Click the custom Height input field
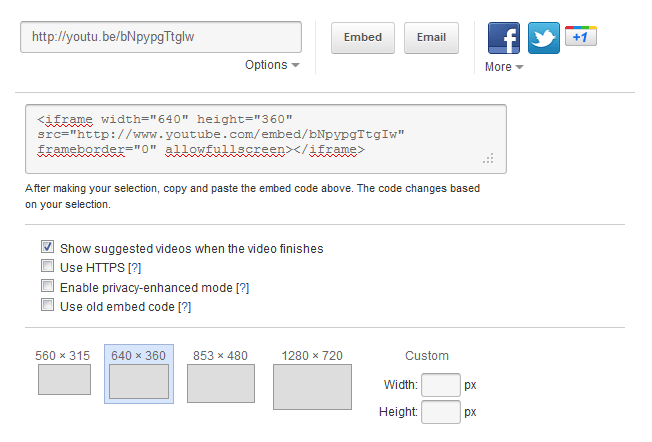Image resolution: width=652 pixels, height=442 pixels. point(440,412)
